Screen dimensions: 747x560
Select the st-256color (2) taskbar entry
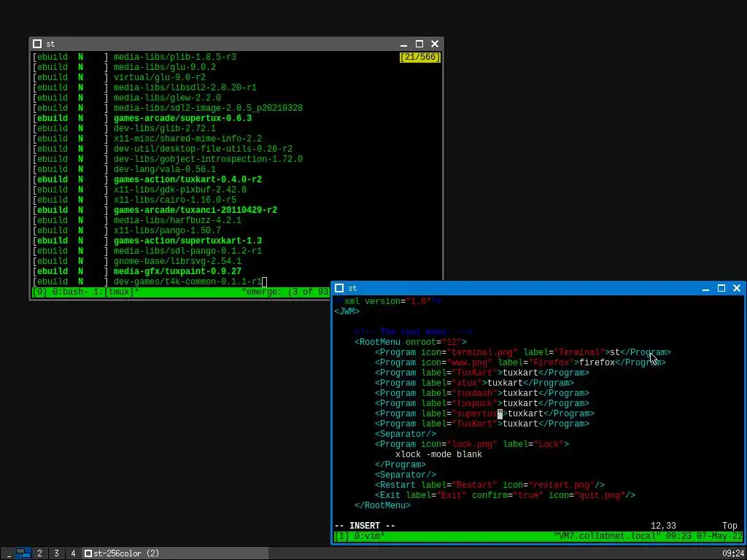[175, 553]
